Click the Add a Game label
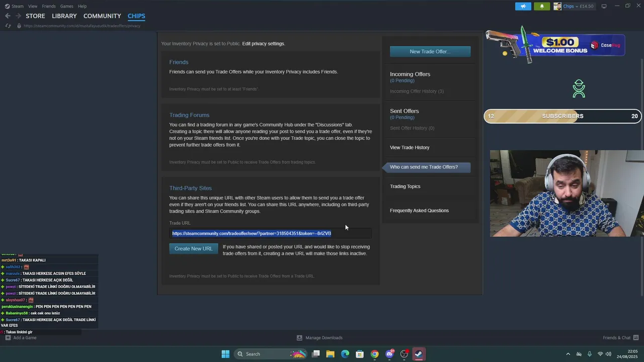644x362 pixels. pos(25,338)
